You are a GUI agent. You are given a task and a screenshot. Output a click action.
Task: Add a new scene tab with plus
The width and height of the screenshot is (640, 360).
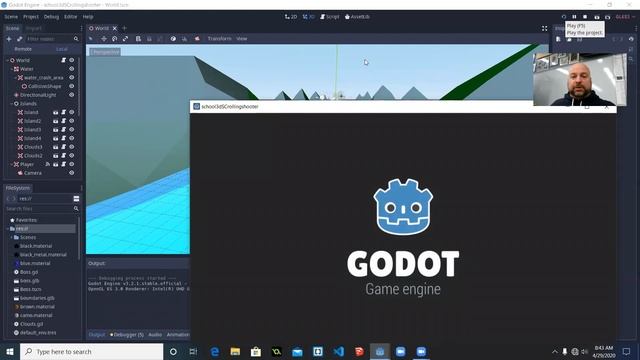[x=124, y=28]
